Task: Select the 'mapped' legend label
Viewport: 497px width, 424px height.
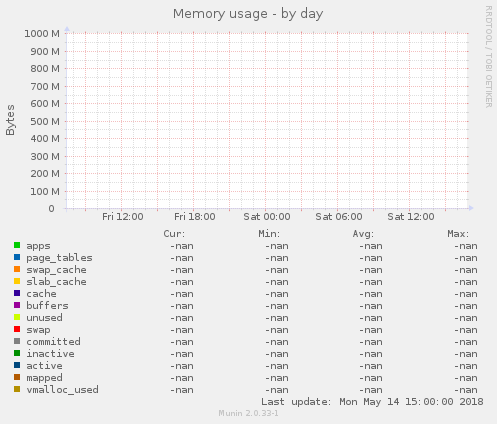Action: (x=44, y=378)
